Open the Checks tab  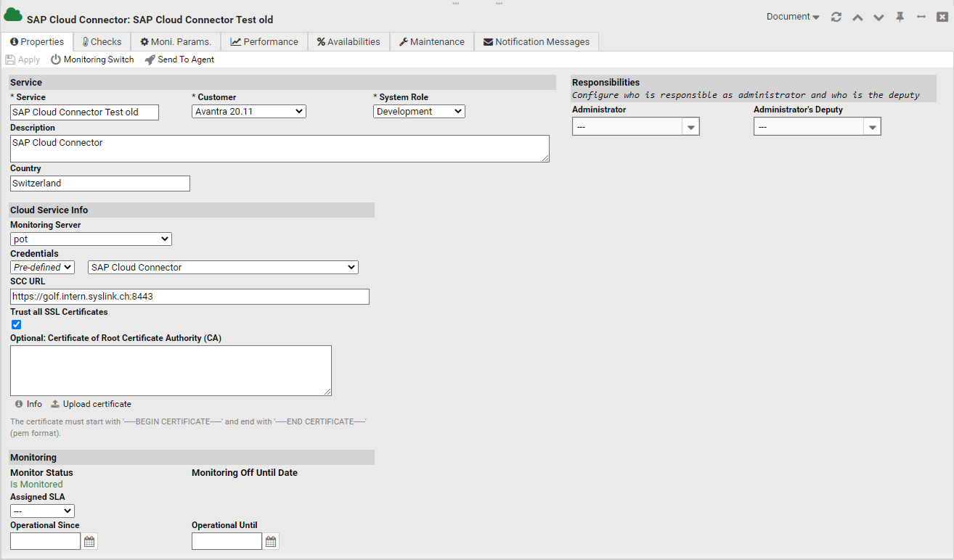tap(102, 42)
